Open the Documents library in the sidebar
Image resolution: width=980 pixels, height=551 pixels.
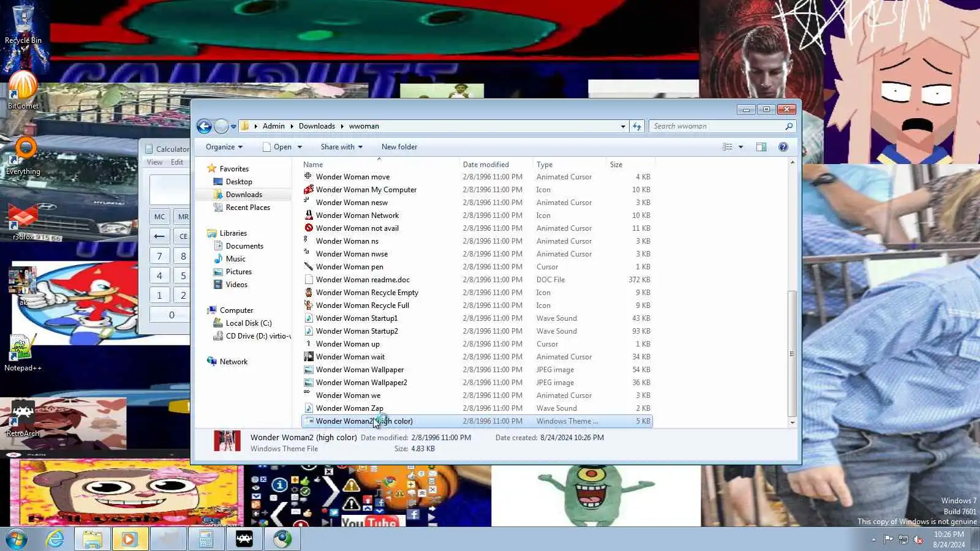click(x=244, y=246)
